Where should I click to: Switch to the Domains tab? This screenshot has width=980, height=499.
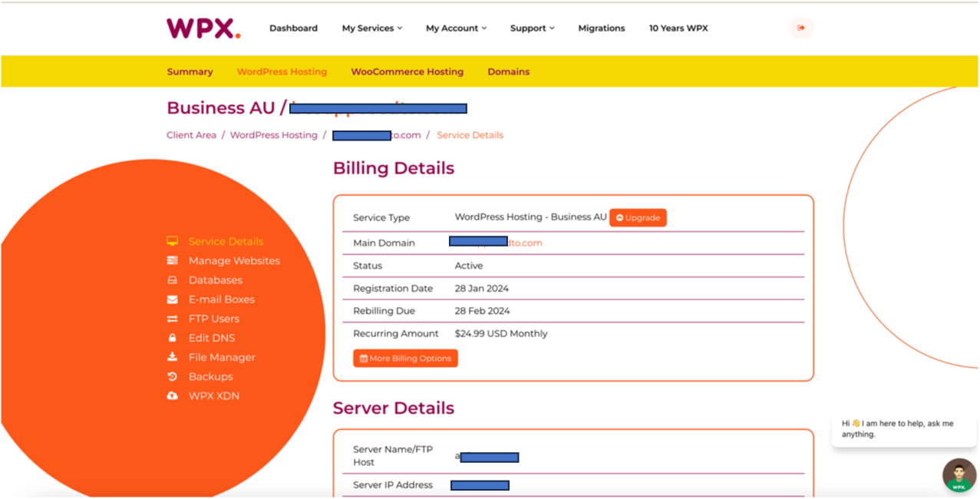pyautogui.click(x=509, y=72)
